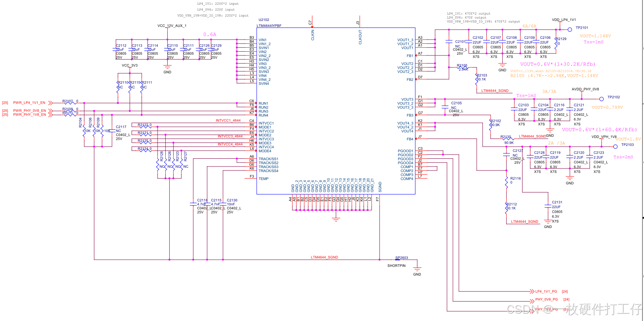Select the INTVCC3_4644 net label
The height and width of the screenshot is (321, 644).
(x=230, y=137)
